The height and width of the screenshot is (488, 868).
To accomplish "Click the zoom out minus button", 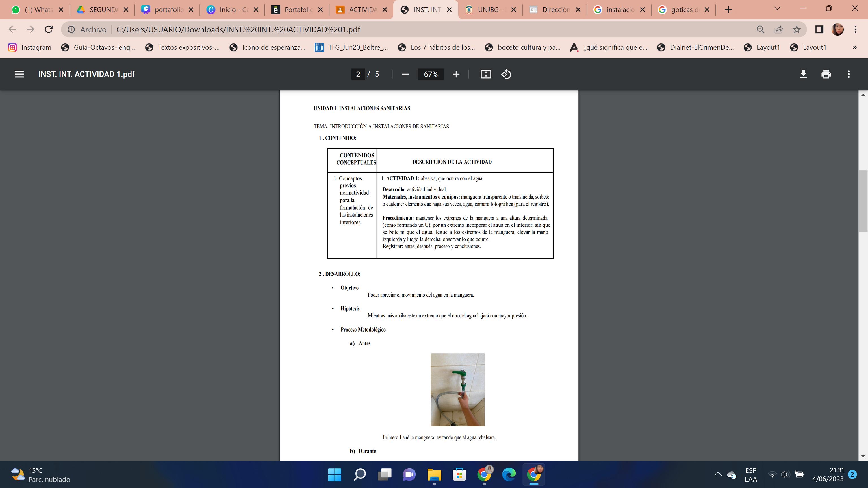I will pyautogui.click(x=405, y=74).
